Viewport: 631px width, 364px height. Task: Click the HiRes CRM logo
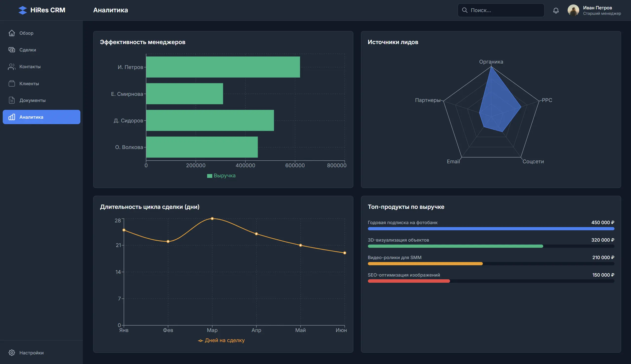click(42, 10)
